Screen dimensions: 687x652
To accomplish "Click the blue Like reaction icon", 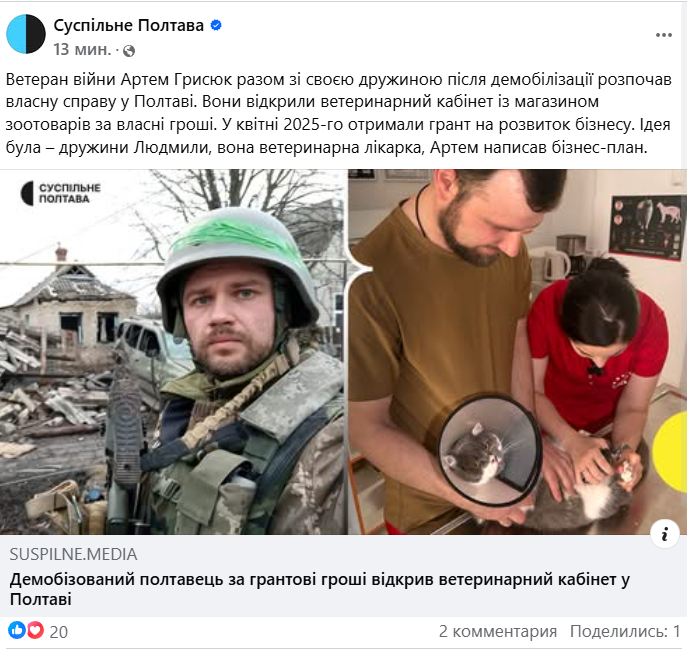I will click(x=17, y=630).
